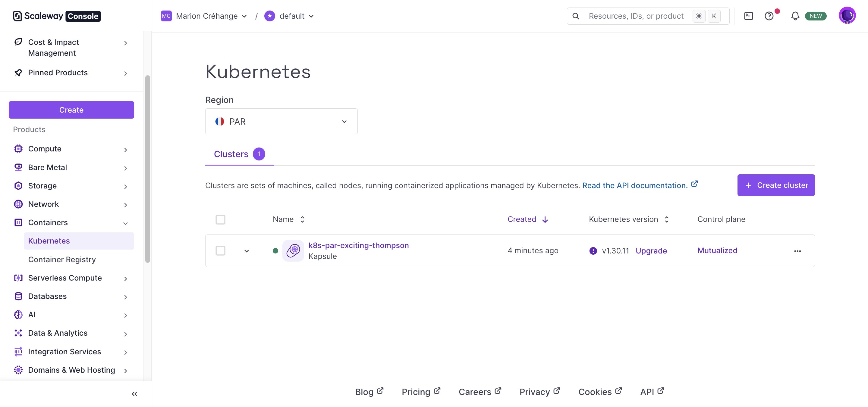Sort by the Created column
Image resolution: width=868 pixels, height=407 pixels.
(528, 219)
